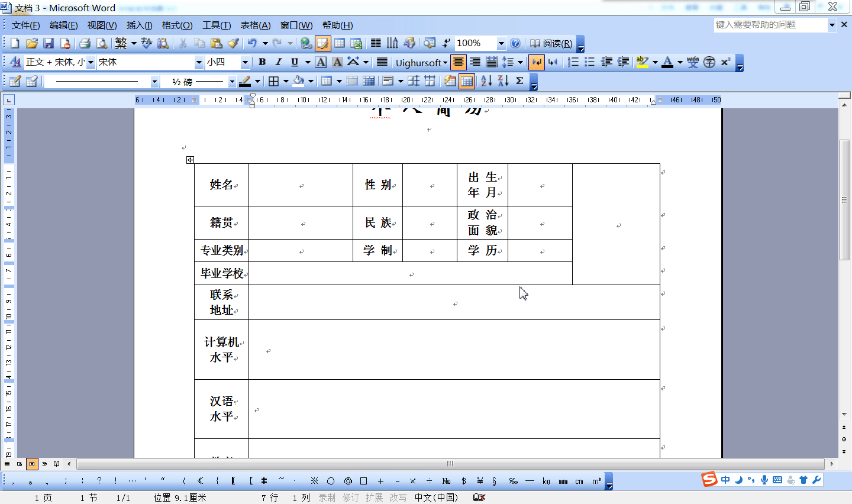Open the Zoom level dropdown
Viewport: 852px width, 504px height.
[501, 43]
